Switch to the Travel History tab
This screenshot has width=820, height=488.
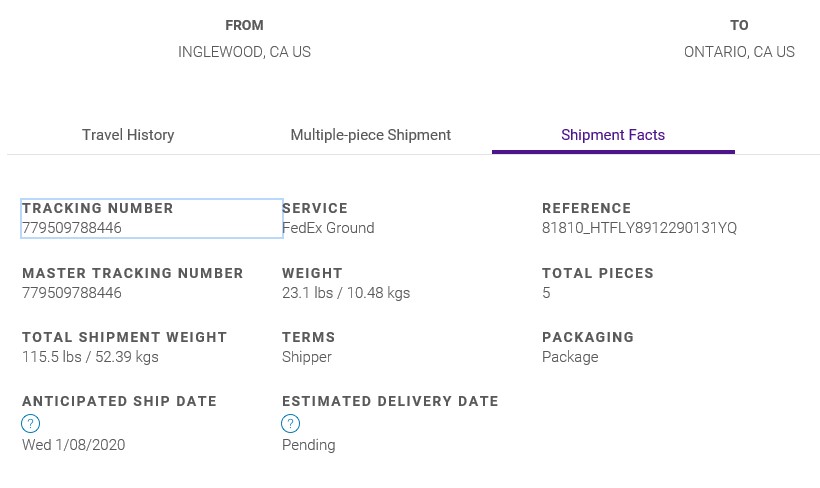128,135
